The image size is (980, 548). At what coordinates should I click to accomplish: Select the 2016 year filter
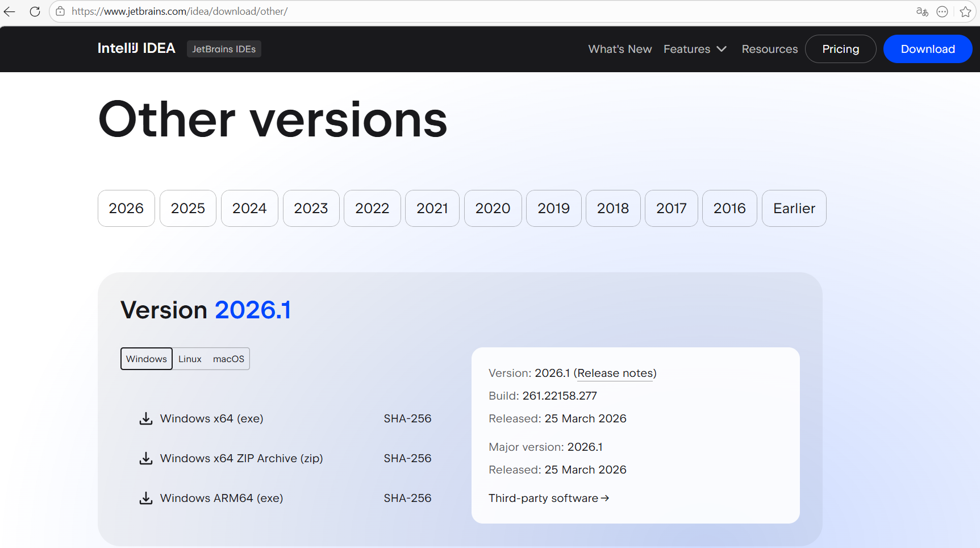tap(729, 208)
